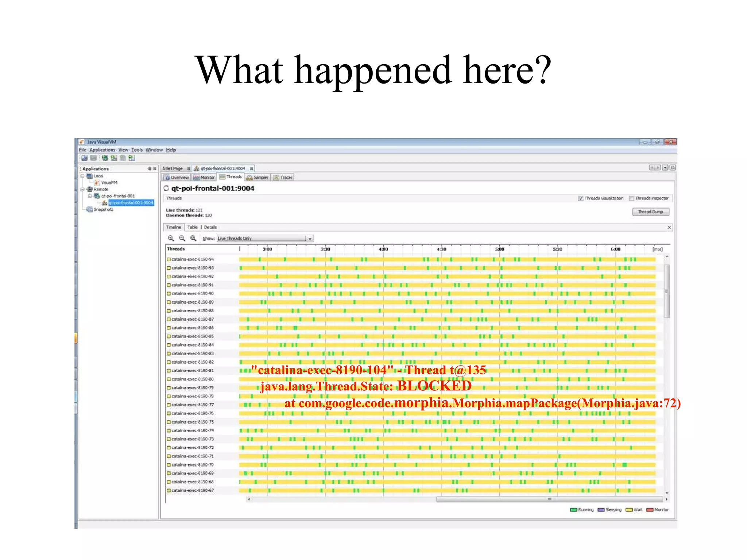Click the horizontal timeline scrollbar thumb
The image size is (747, 560).
coord(549,499)
